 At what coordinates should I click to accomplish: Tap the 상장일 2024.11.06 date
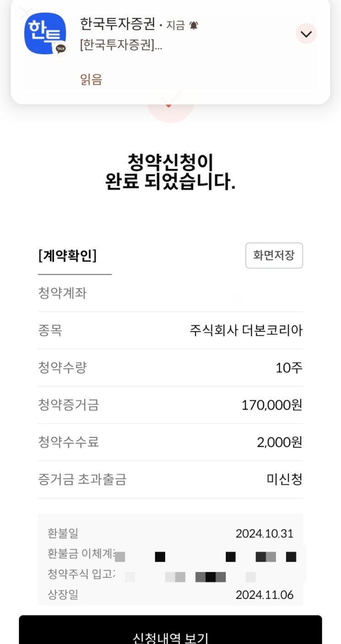(264, 595)
